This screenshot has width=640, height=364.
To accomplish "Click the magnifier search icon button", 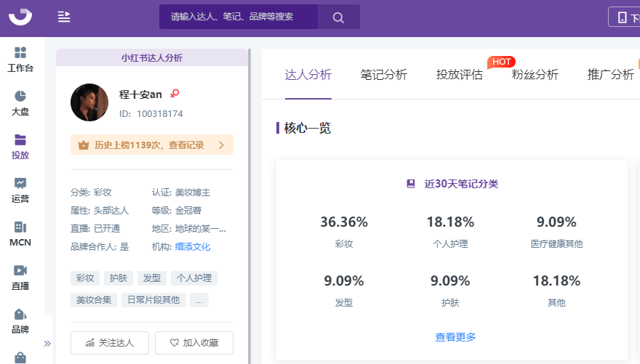I will pos(338,17).
